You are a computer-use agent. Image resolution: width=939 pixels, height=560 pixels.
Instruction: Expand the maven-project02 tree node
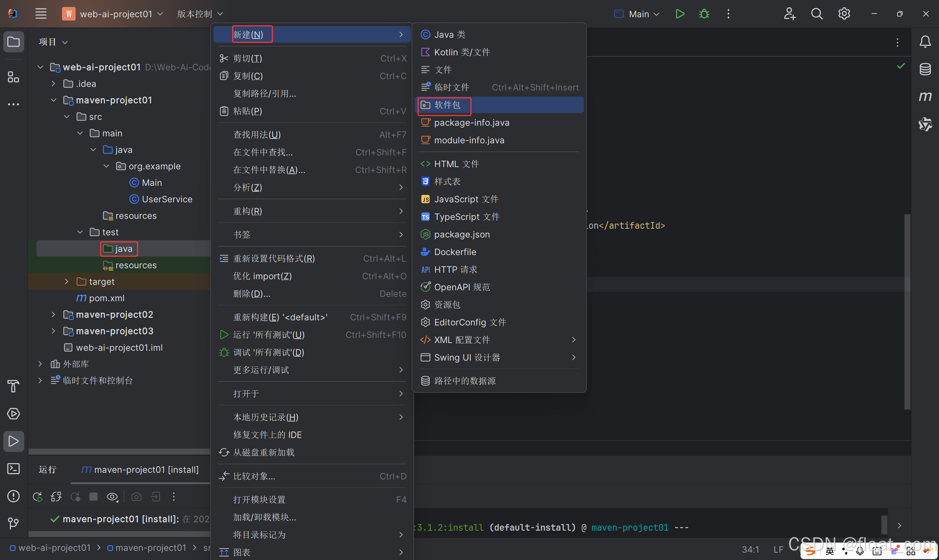pos(53,314)
